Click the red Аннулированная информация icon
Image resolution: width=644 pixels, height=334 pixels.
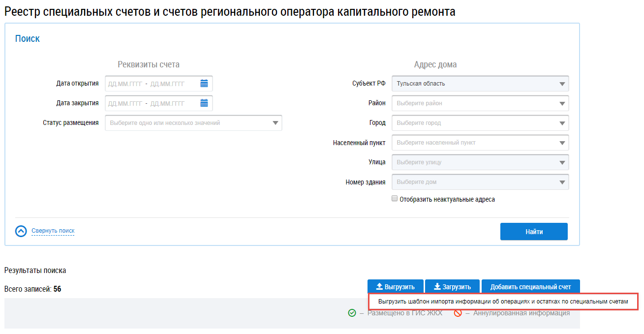click(458, 313)
